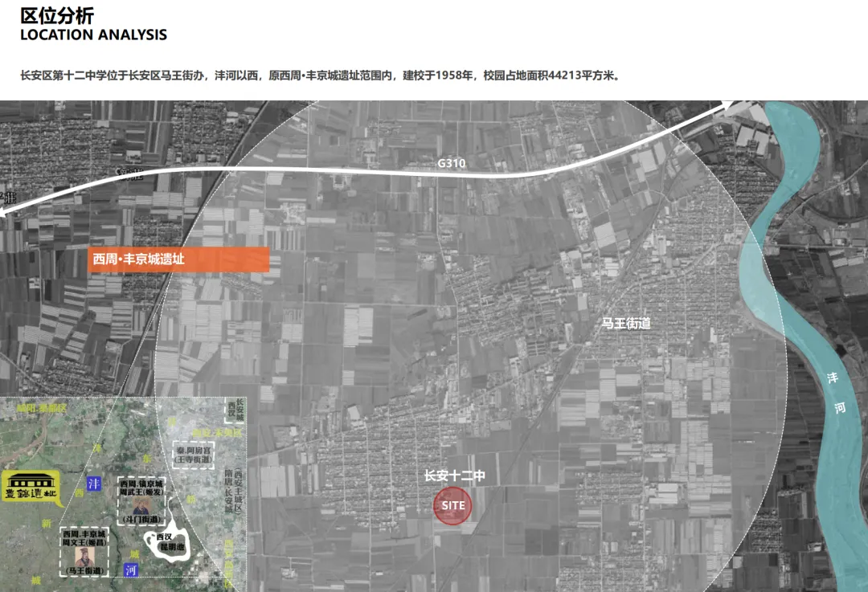The height and width of the screenshot is (592, 868).
Task: Click the 咸阳.秦都区 yellow label
Action: [x=40, y=408]
